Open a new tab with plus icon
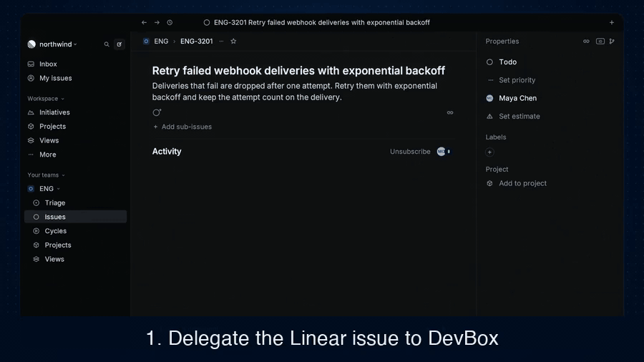 click(612, 23)
